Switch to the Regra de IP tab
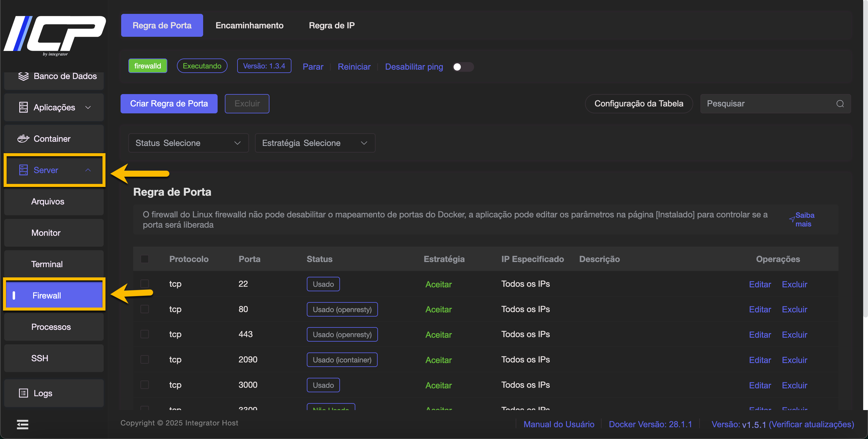 (332, 25)
